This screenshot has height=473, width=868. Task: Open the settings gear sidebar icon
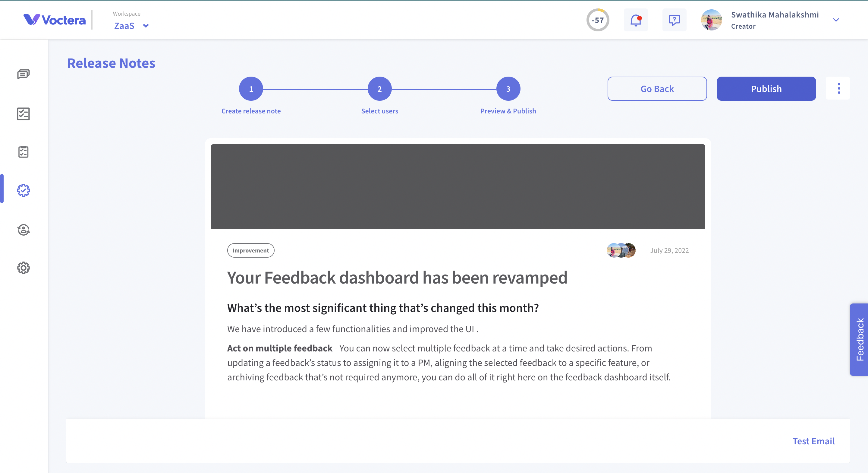23,268
